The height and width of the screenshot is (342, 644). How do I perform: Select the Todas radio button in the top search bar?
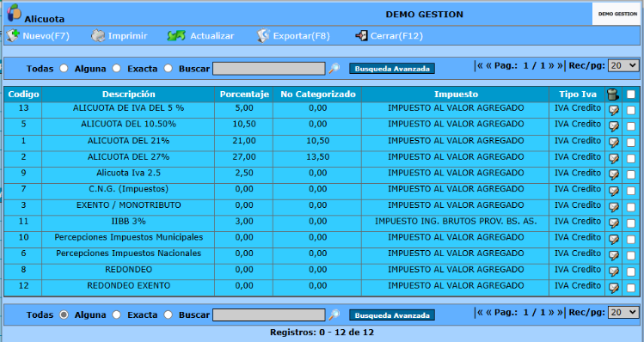click(x=64, y=69)
